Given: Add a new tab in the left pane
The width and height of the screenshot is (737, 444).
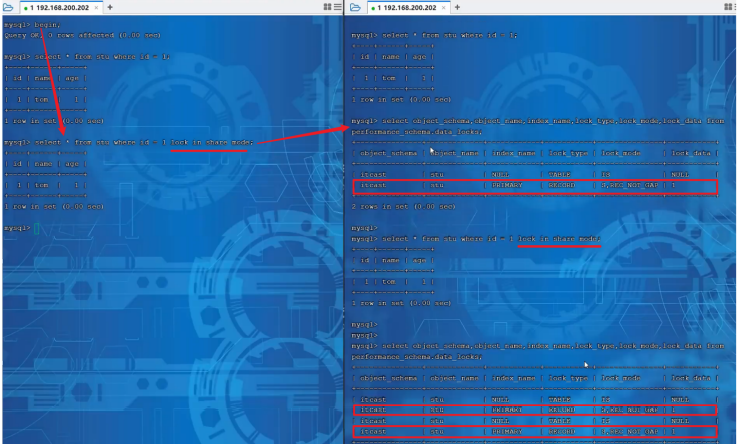Looking at the screenshot, I should pyautogui.click(x=110, y=7).
